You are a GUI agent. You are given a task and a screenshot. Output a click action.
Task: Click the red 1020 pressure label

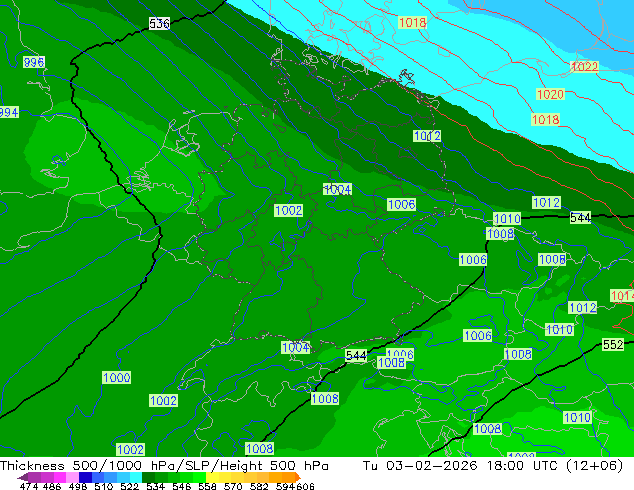(x=550, y=94)
